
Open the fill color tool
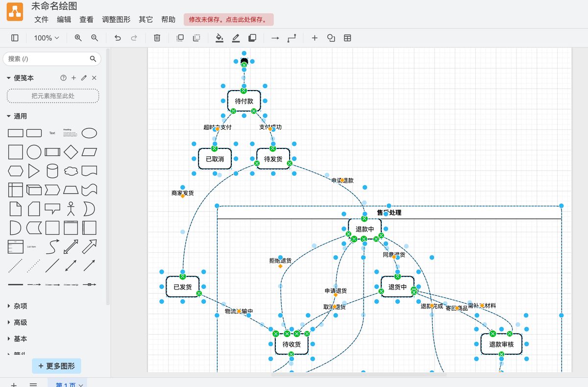(x=220, y=38)
